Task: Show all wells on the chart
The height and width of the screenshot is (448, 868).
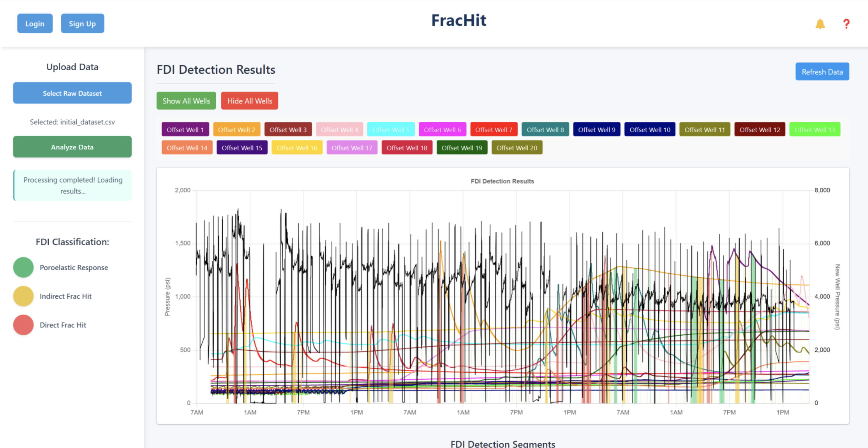Action: [186, 101]
